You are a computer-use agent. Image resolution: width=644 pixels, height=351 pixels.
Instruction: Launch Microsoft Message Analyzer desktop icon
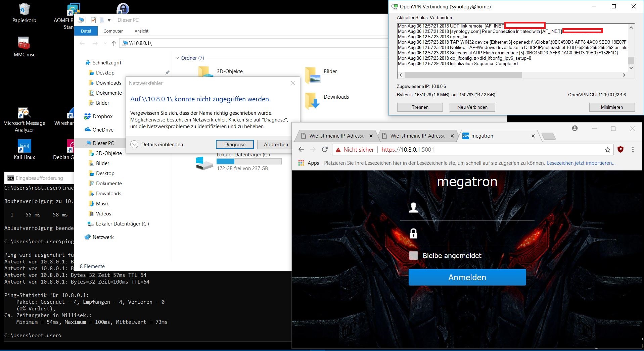tap(24, 120)
